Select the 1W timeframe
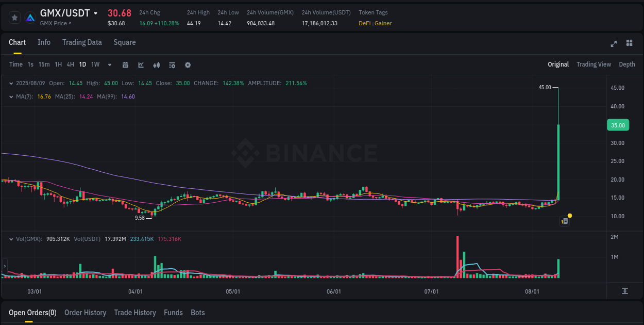This screenshot has height=325, width=644. pos(95,64)
